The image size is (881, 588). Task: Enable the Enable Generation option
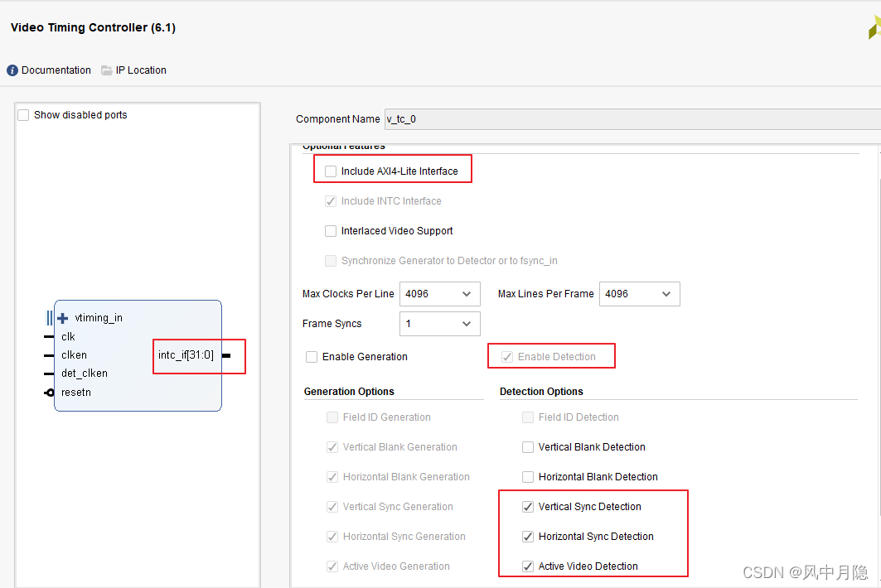(312, 356)
